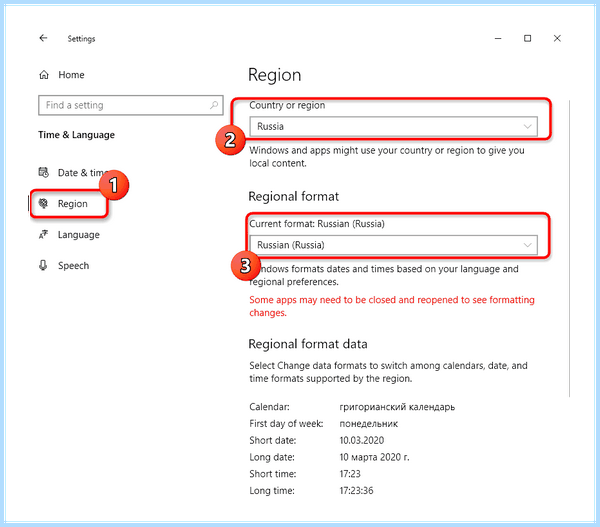
Task: Click the 'Current format: Russian (Russia)' label
Action: click(x=317, y=224)
